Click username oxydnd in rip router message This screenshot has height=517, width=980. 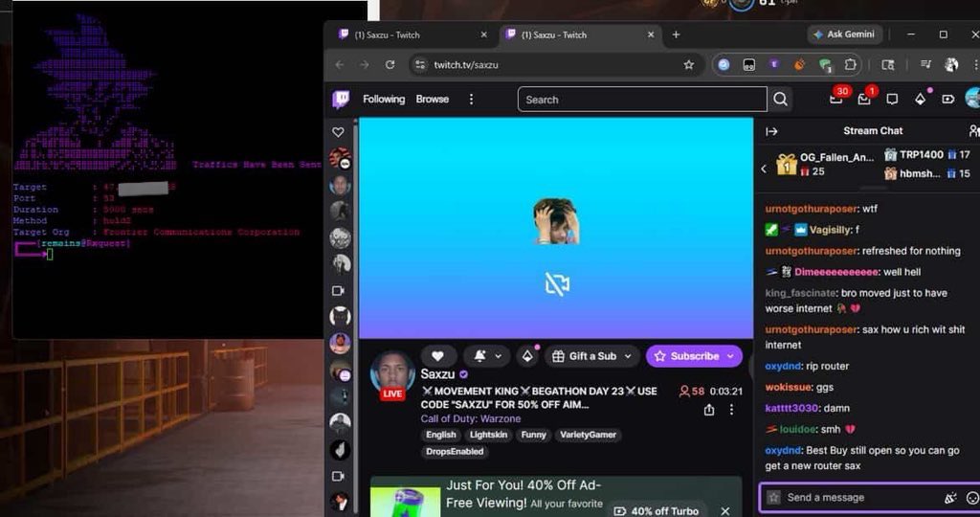pyautogui.click(x=783, y=366)
